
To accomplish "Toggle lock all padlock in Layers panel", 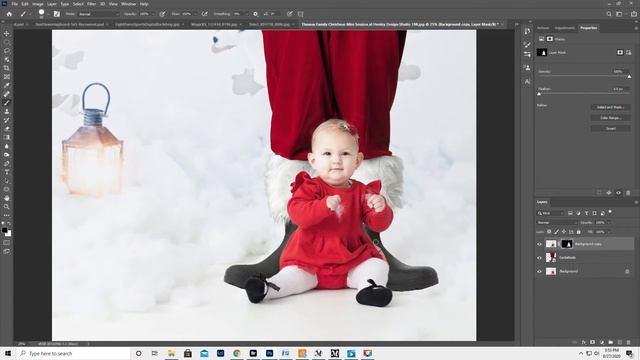I will pyautogui.click(x=578, y=232).
